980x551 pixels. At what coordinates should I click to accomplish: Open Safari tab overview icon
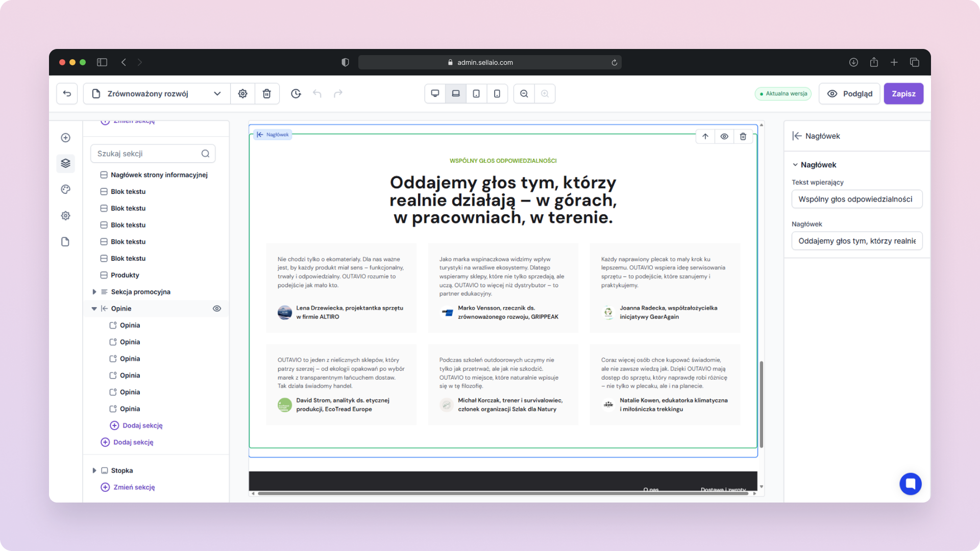pos(915,62)
